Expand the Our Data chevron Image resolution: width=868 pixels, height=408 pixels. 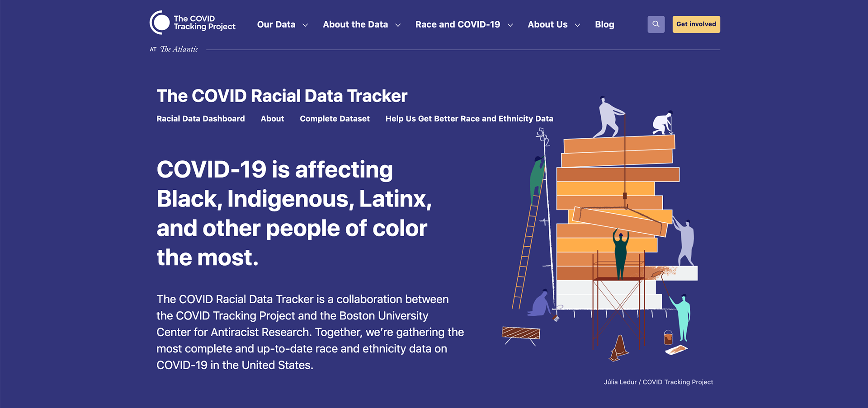[305, 25]
